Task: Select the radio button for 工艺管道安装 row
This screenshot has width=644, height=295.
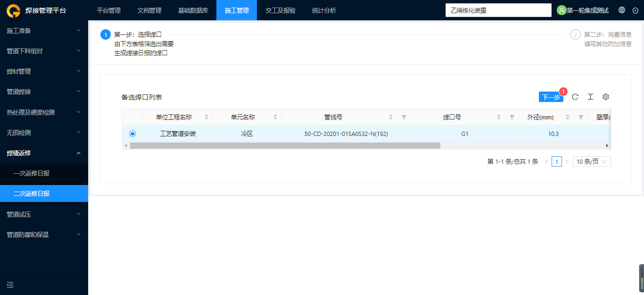Action: (x=132, y=134)
